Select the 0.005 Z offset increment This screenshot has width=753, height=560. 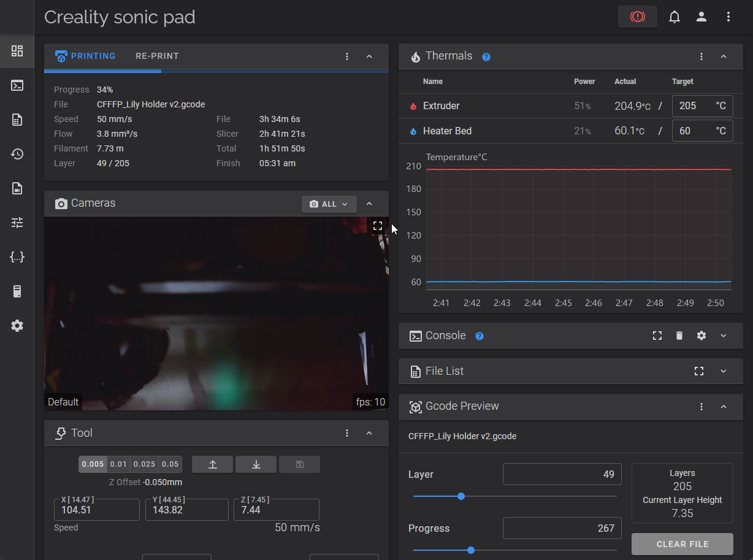[x=93, y=464]
